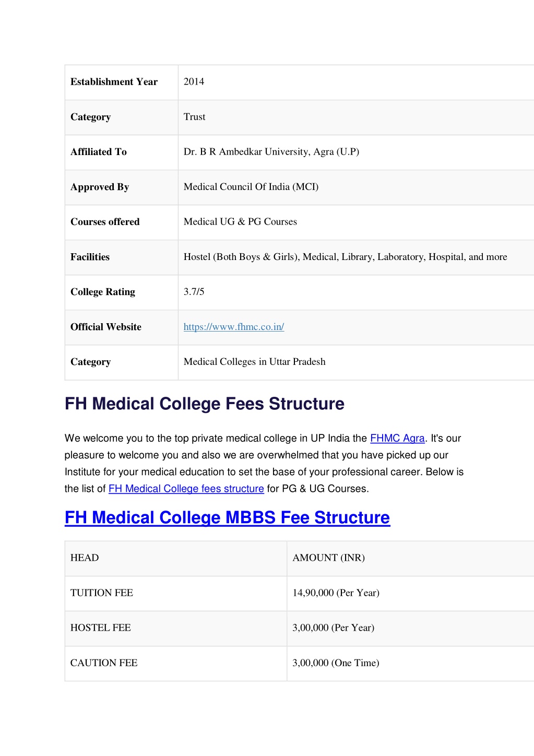Click the FHMC Agra hyperlink

pos(397,438)
